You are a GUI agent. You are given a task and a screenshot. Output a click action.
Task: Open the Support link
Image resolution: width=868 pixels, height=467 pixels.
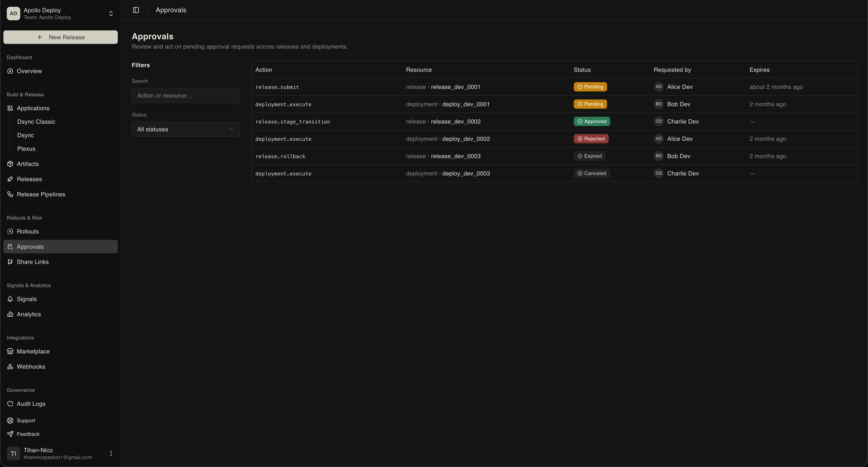(x=61, y=421)
